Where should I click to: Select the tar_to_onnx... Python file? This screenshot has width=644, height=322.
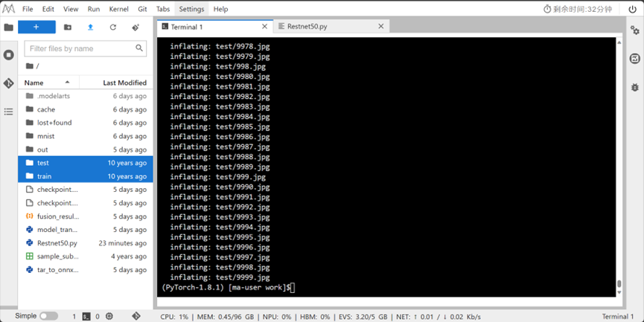(x=86, y=270)
